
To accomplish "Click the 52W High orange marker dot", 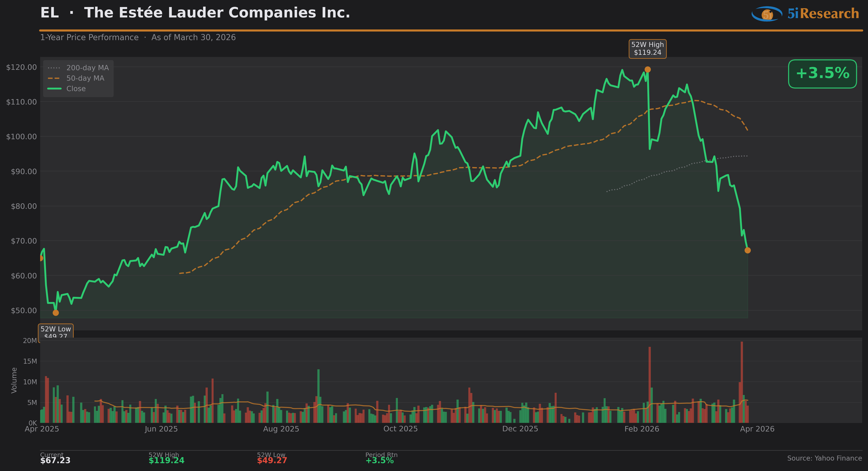I will pos(647,70).
